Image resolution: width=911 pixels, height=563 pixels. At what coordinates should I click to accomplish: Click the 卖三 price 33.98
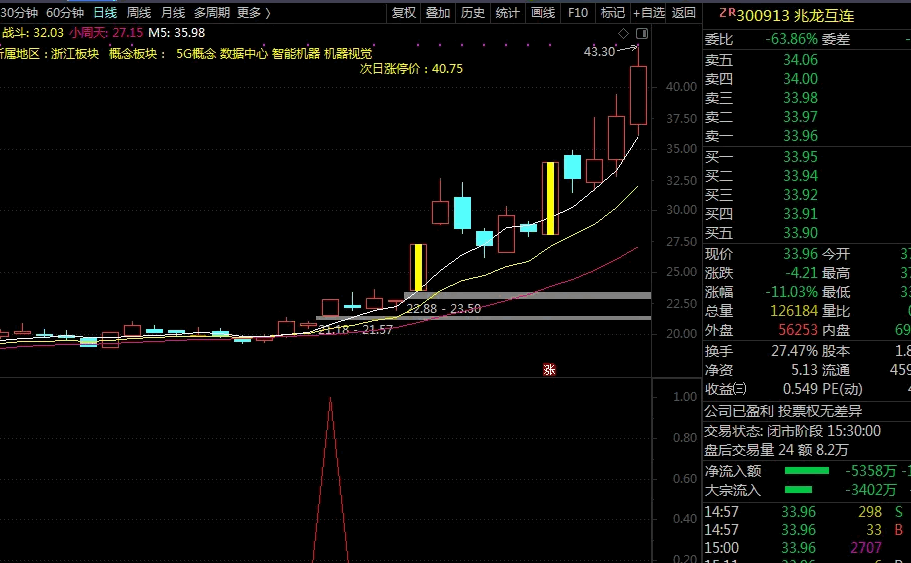pyautogui.click(x=800, y=98)
